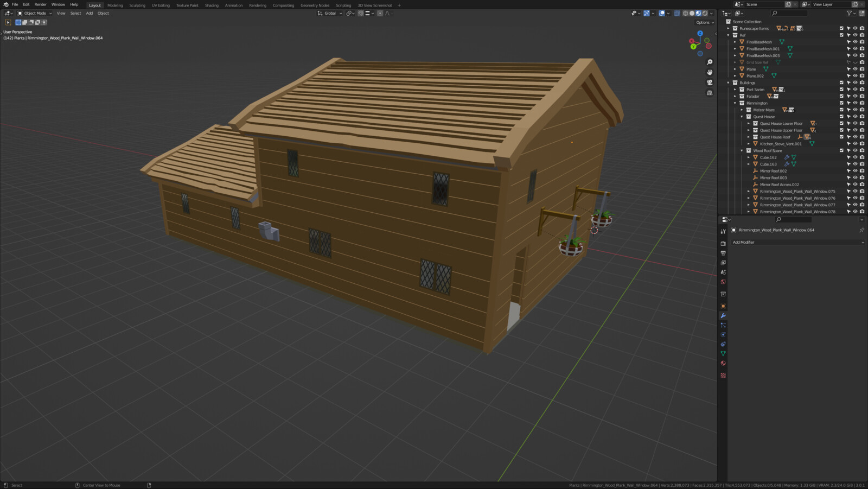Open the Add Modifier dropdown
The height and width of the screenshot is (489, 868).
[x=797, y=242]
